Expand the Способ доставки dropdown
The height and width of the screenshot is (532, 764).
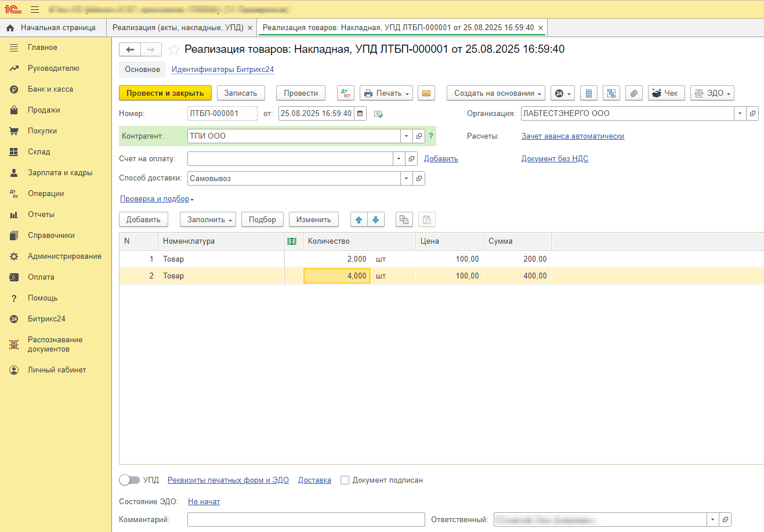pos(406,179)
